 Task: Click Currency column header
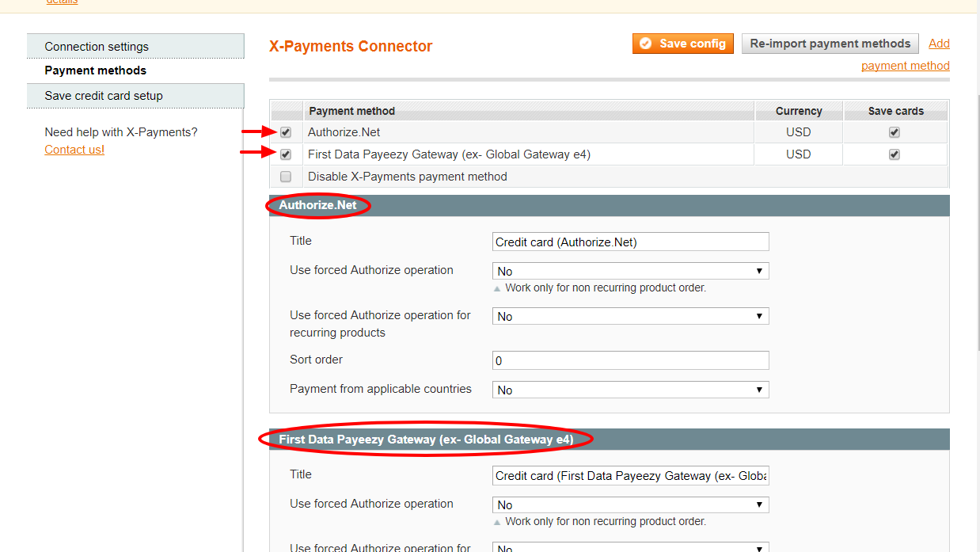pos(799,111)
